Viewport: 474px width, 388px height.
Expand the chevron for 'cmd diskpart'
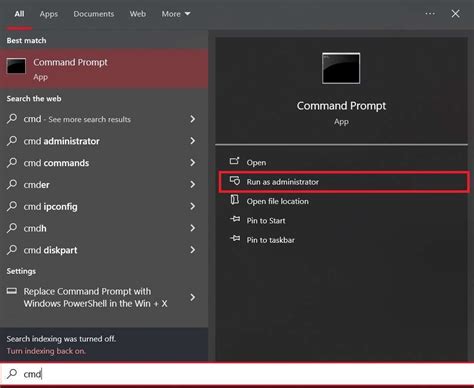click(x=193, y=250)
